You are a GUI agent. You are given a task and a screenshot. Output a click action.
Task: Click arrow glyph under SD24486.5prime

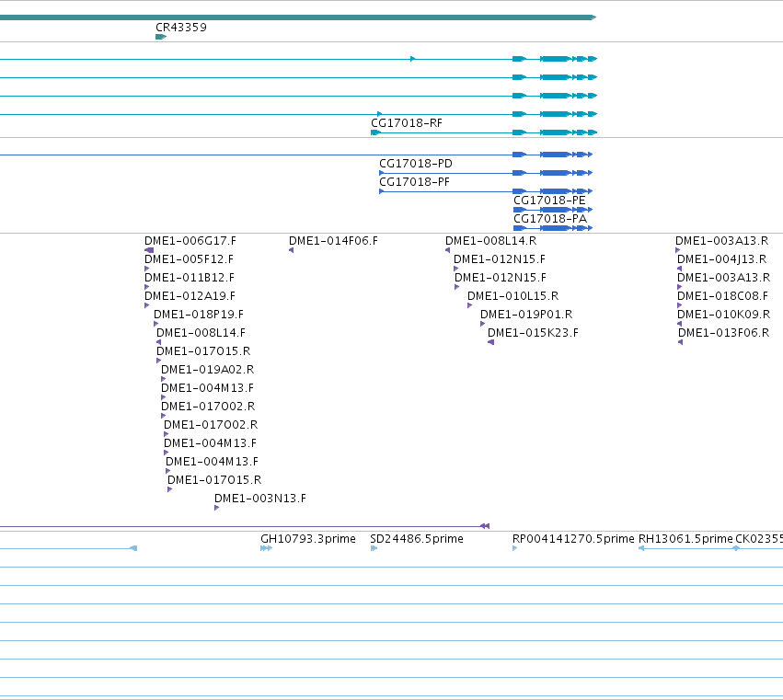click(x=374, y=549)
